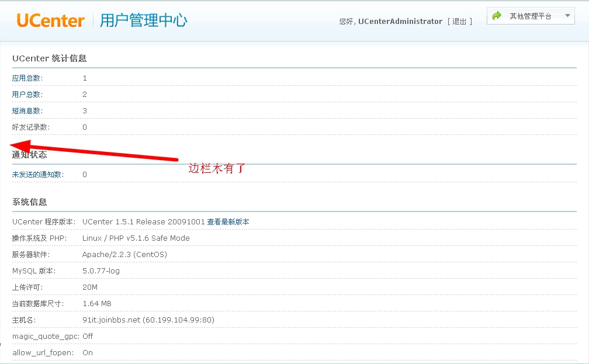Select the UCenter 统计信息 heading
The image size is (589, 364).
tap(50, 58)
